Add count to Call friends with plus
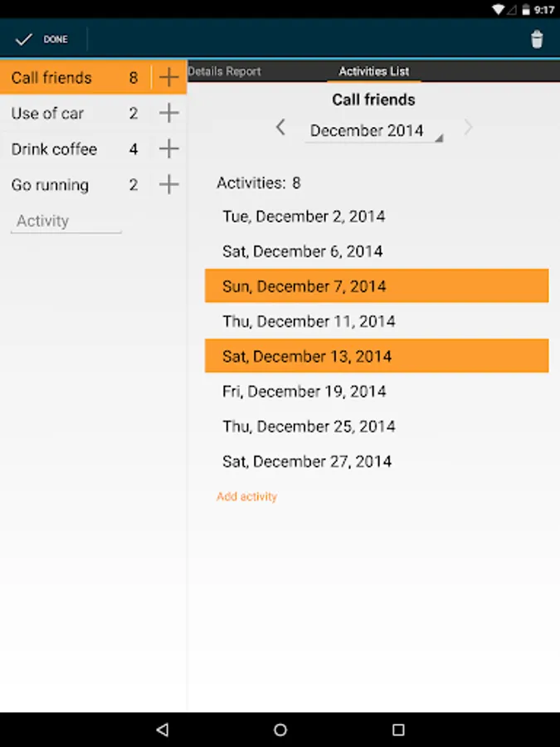 [168, 78]
